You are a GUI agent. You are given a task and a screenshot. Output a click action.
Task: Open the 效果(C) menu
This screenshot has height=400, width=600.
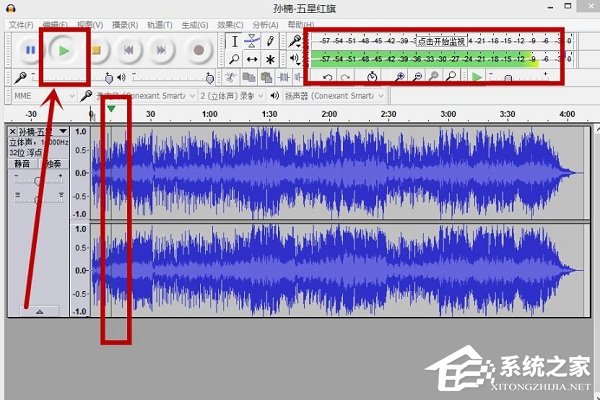tap(230, 25)
